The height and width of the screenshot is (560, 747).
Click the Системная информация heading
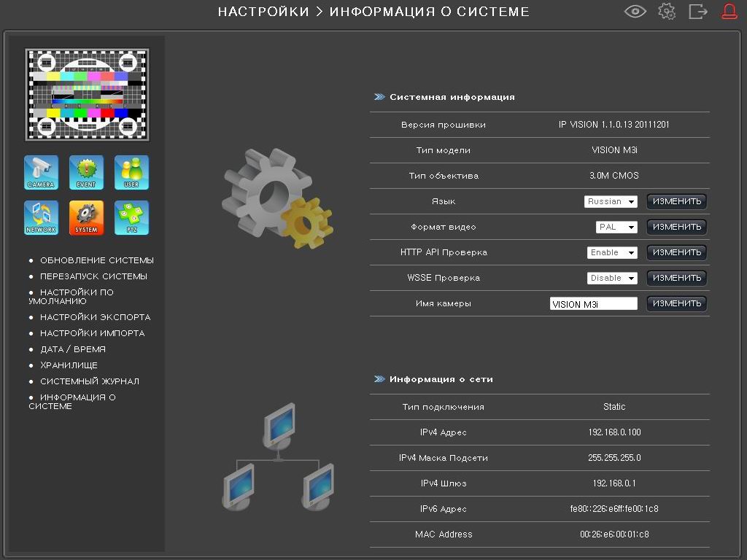pos(452,97)
